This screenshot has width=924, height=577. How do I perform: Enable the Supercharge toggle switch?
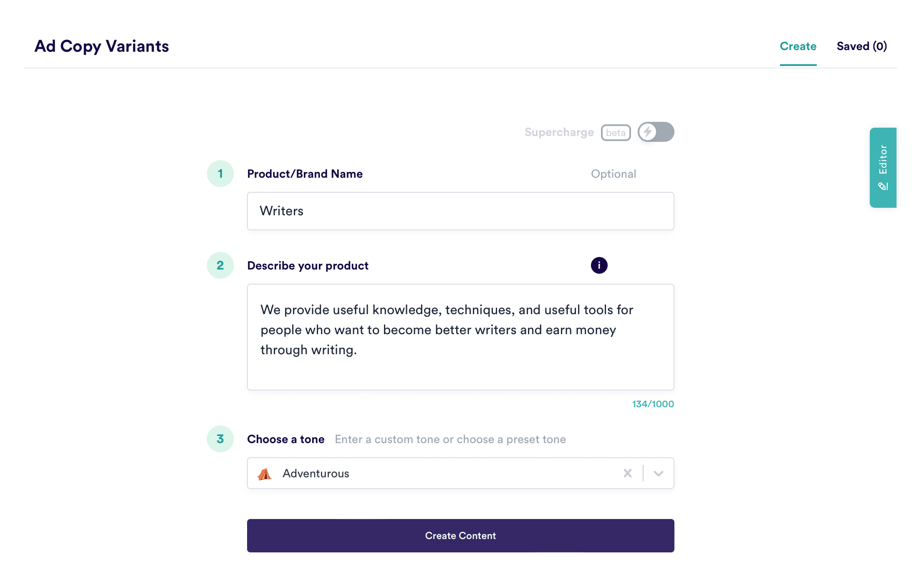(656, 132)
